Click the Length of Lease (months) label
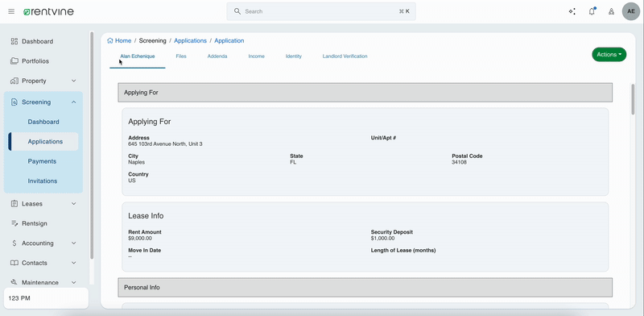Screen dimensions: 644x316 click(403, 250)
